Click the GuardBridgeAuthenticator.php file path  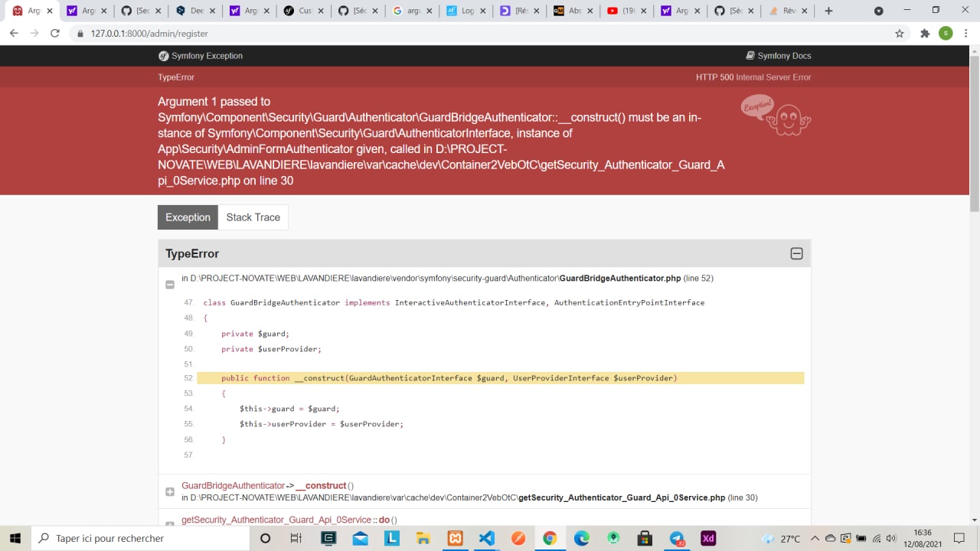[447, 279]
